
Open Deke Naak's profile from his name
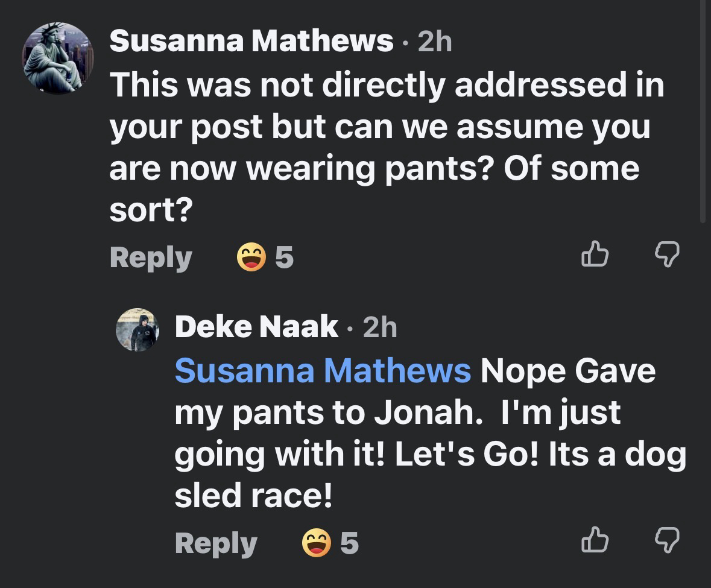click(256, 327)
